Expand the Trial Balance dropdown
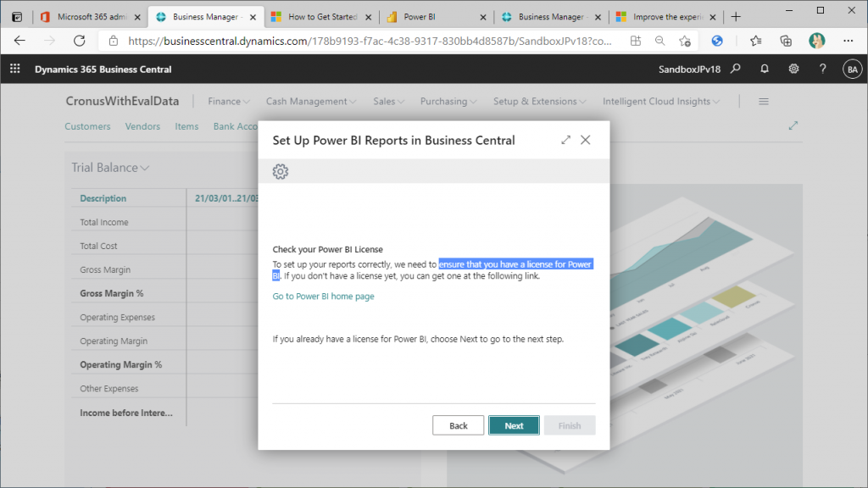Viewport: 868px width, 488px height. point(110,168)
